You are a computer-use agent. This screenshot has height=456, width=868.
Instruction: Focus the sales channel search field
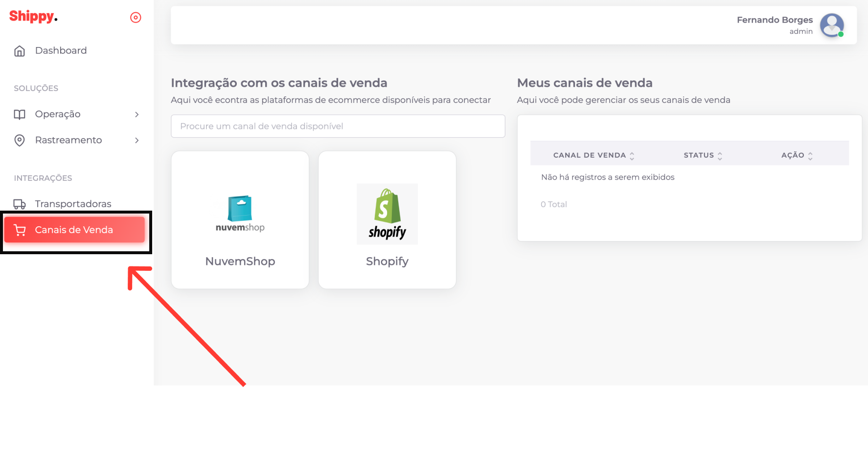(338, 126)
